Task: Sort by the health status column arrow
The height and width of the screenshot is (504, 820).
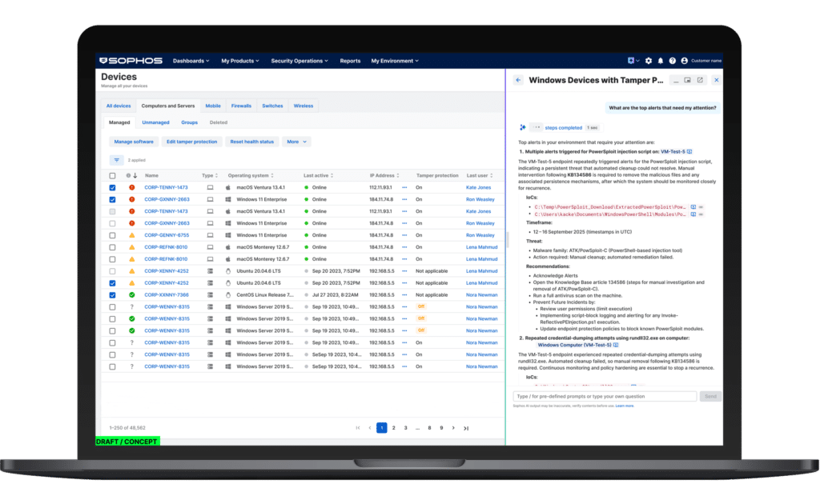Action: [135, 175]
